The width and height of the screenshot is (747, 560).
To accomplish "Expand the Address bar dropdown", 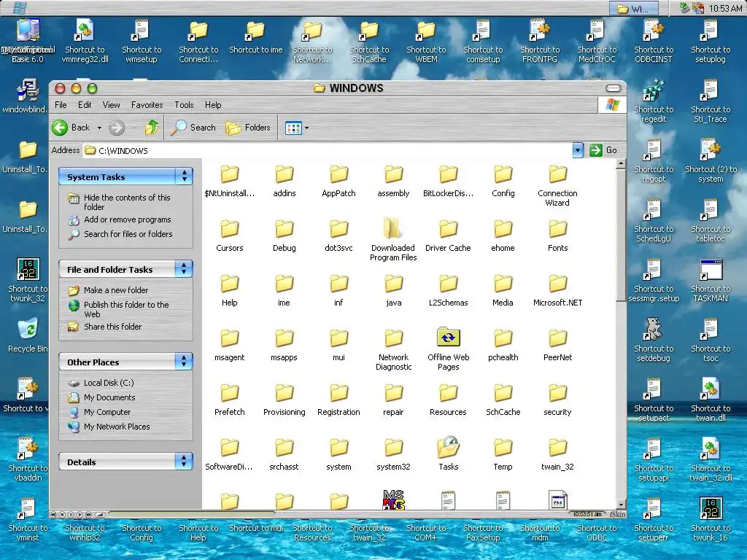I will coord(578,150).
